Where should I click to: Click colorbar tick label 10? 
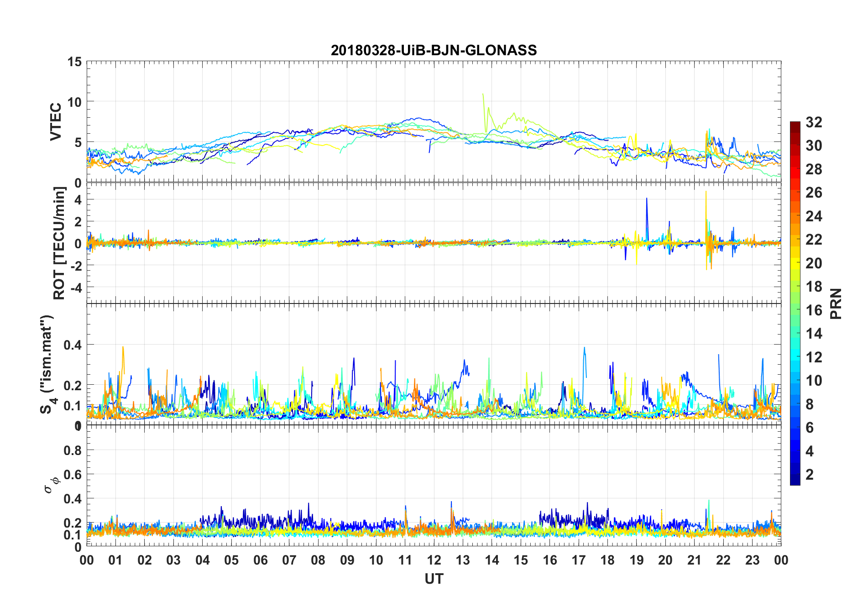814,381
